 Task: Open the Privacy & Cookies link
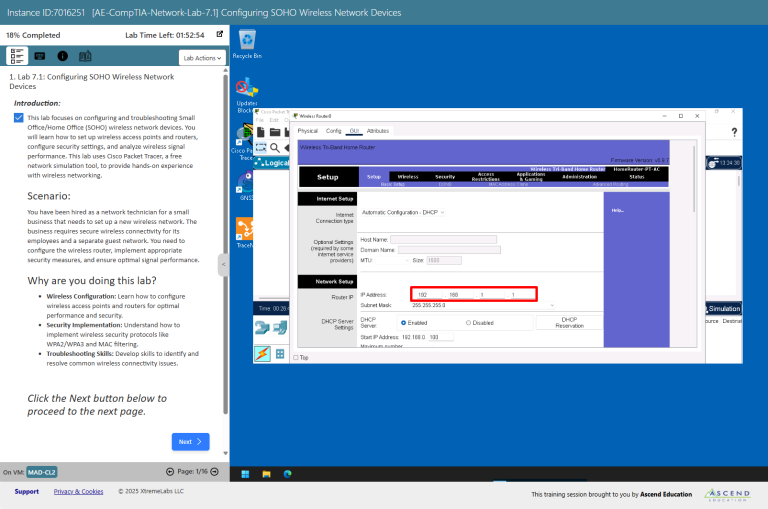click(x=78, y=491)
